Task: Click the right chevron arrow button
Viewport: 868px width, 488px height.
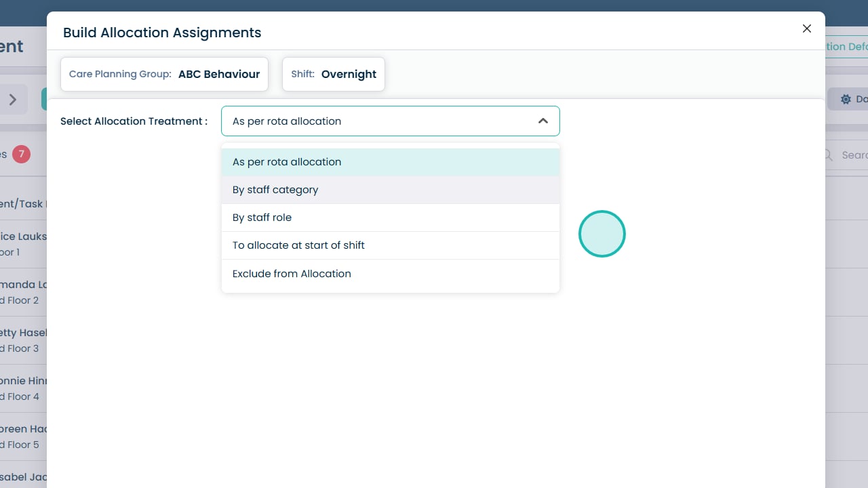Action: pyautogui.click(x=13, y=100)
